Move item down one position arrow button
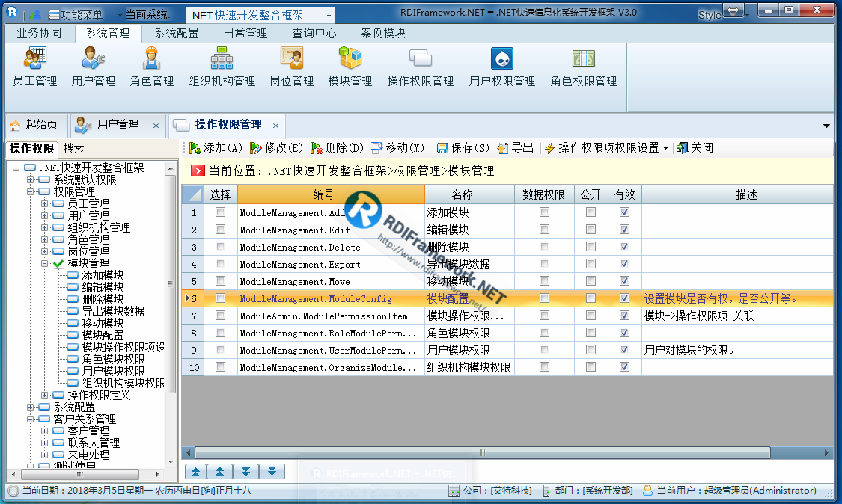Viewport: 842px width, 504px height. pyautogui.click(x=245, y=471)
